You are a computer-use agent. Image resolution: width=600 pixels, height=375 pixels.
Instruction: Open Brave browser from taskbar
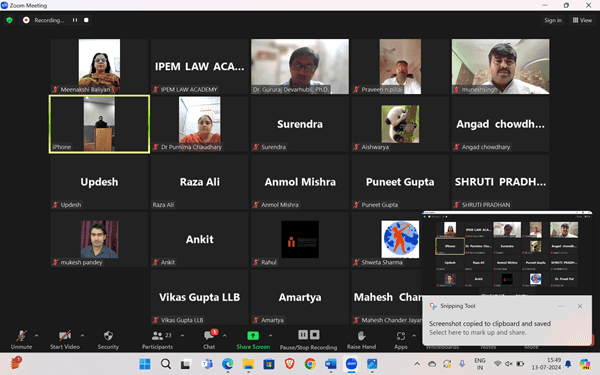[x=290, y=364]
